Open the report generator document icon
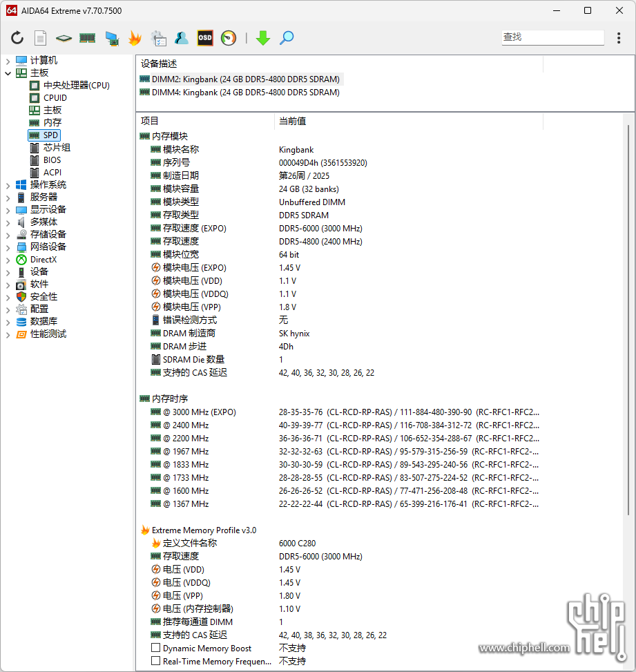636x672 pixels. 40,38
